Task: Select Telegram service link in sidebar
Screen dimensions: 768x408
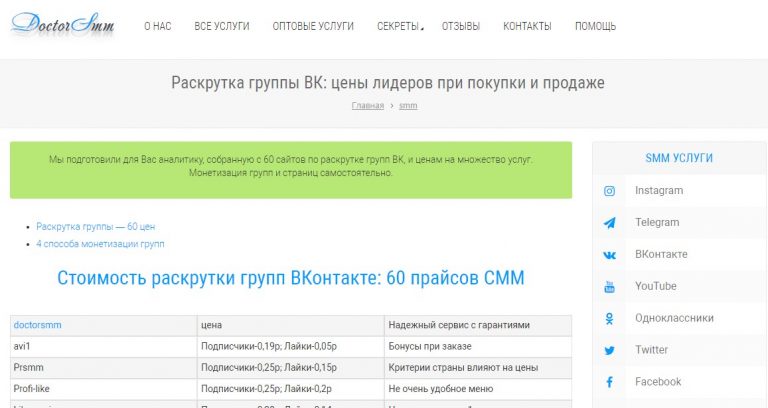Action: (x=657, y=222)
